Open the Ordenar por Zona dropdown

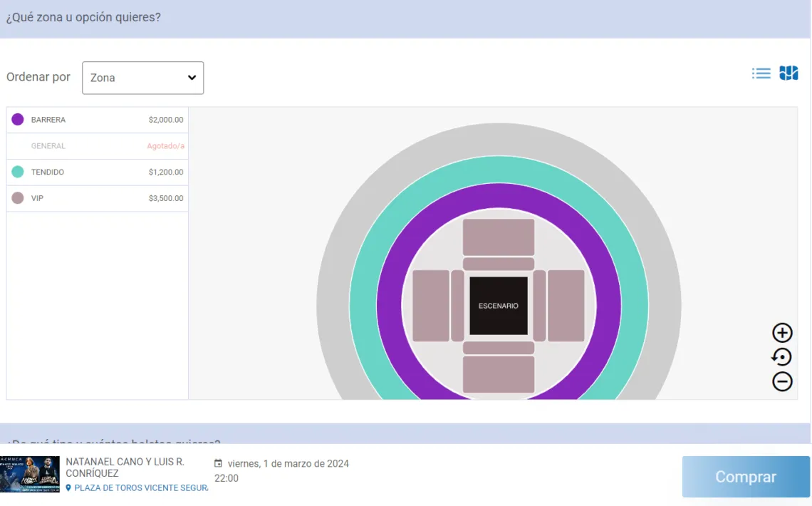point(142,78)
